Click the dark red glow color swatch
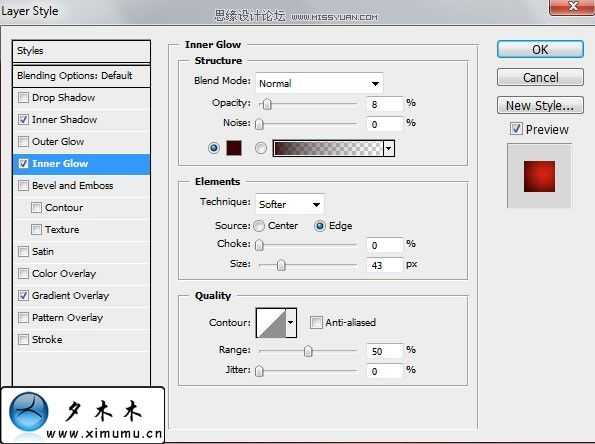Screen dimensions: 595x444 [234, 148]
